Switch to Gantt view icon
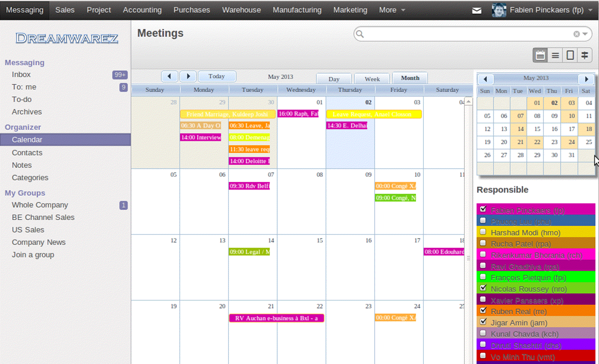599x364 pixels. 585,55
